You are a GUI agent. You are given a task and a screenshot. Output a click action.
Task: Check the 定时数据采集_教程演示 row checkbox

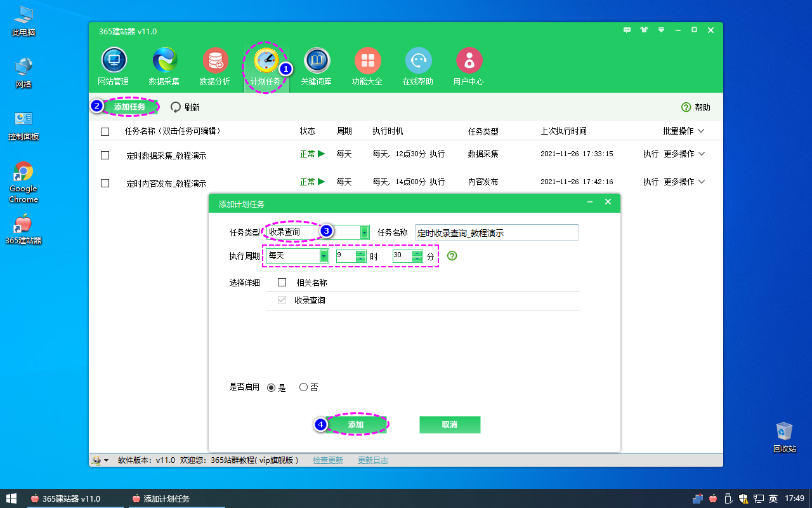coord(105,155)
